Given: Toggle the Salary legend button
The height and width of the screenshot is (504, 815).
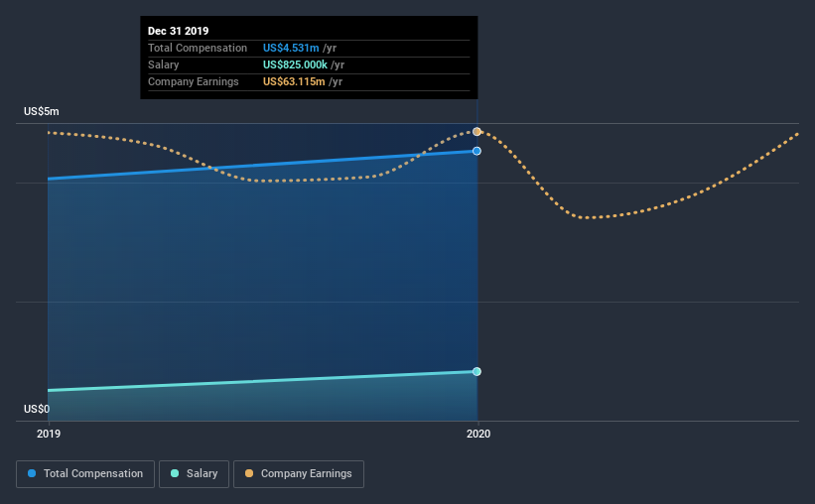Looking at the screenshot, I should [194, 474].
